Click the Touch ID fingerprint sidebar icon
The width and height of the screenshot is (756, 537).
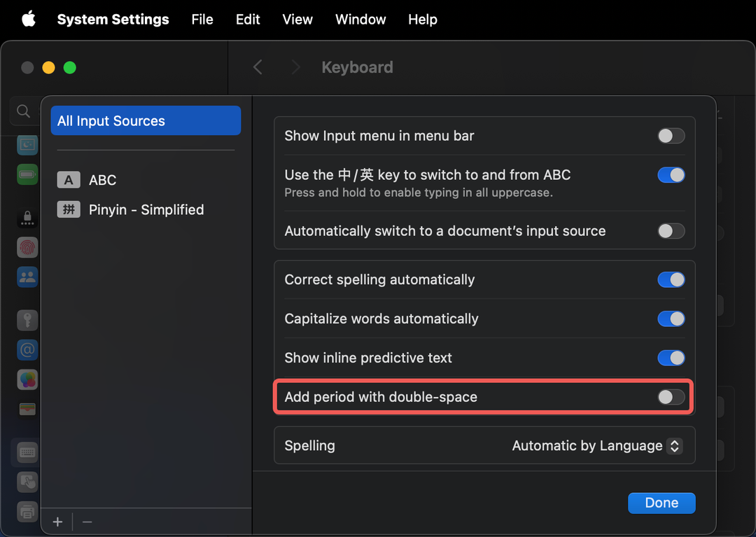click(x=27, y=247)
